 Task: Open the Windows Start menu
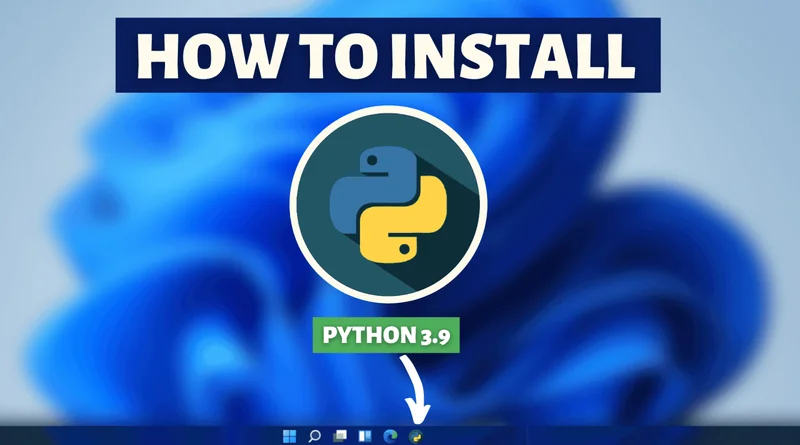(x=289, y=436)
